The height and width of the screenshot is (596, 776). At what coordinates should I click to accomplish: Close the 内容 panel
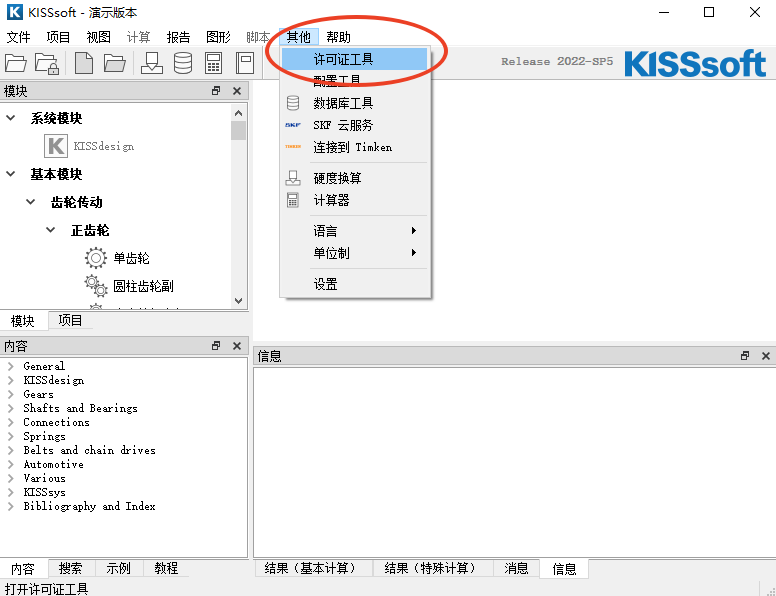coord(237,346)
